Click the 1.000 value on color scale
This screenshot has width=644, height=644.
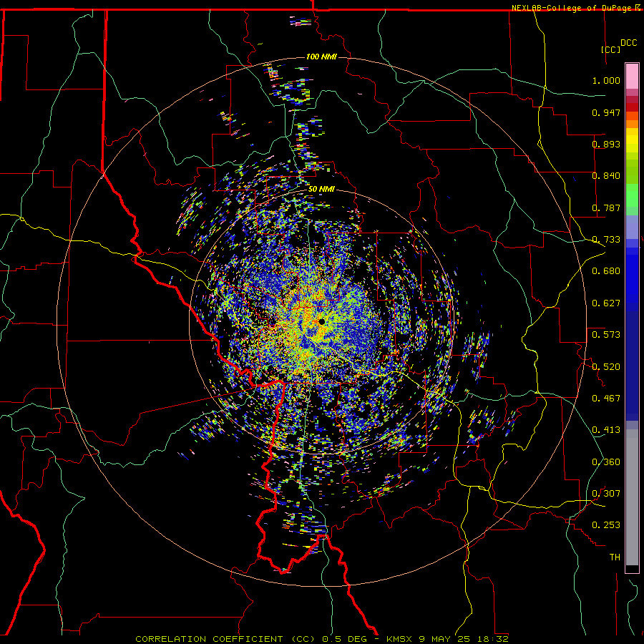[x=606, y=80]
